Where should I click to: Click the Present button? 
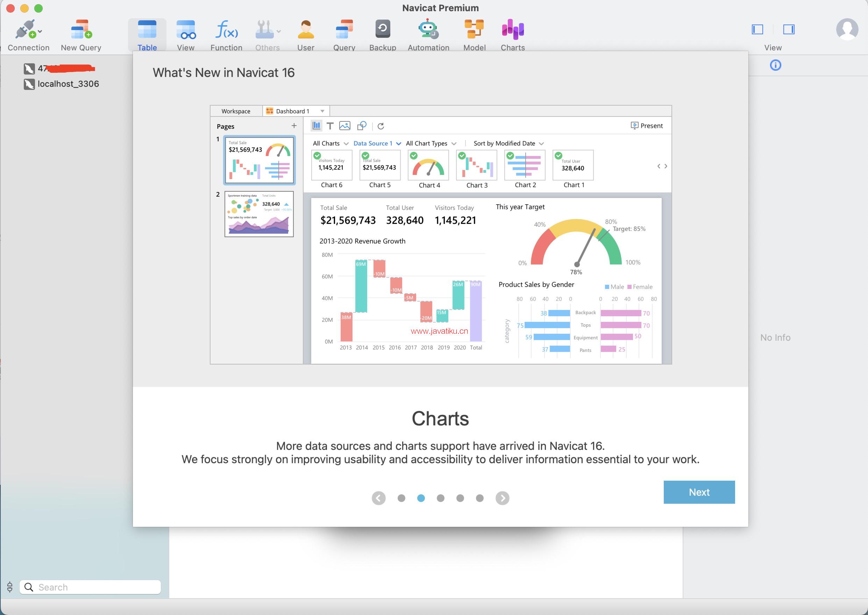click(647, 126)
